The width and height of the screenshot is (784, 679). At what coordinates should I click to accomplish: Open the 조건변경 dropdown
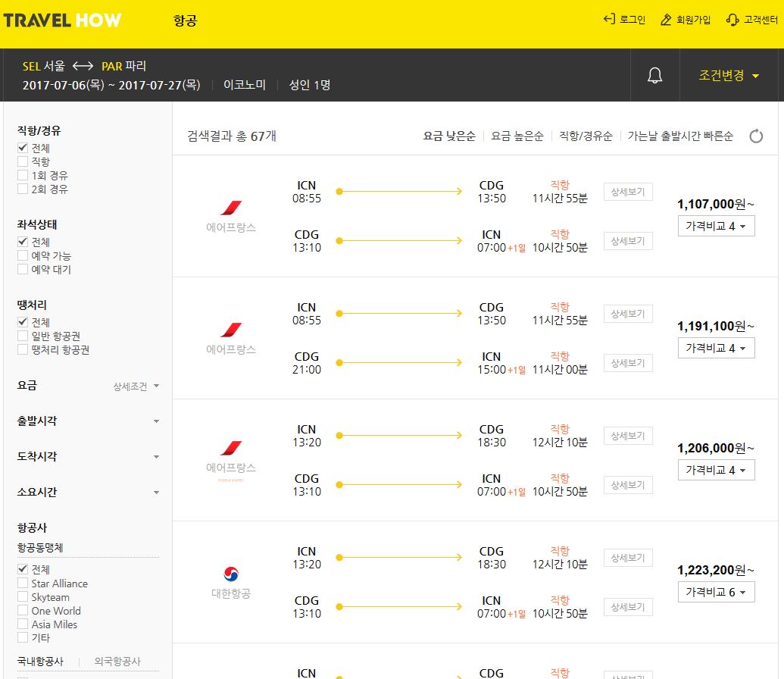[729, 76]
